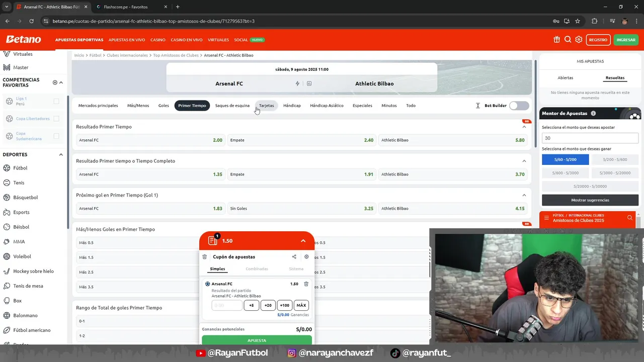This screenshot has height=362, width=644.
Task: Switch to the Hándicap Asiático tab
Action: 327,106
